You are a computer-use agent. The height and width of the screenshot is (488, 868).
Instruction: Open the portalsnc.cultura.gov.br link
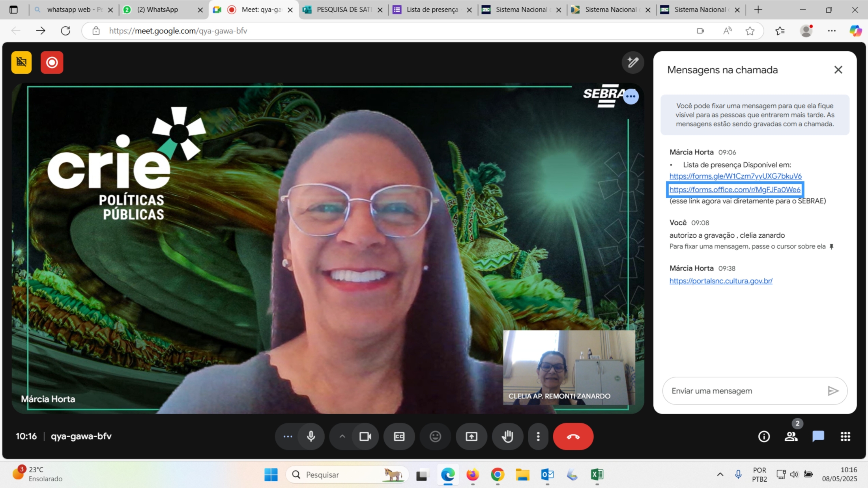[x=721, y=281]
